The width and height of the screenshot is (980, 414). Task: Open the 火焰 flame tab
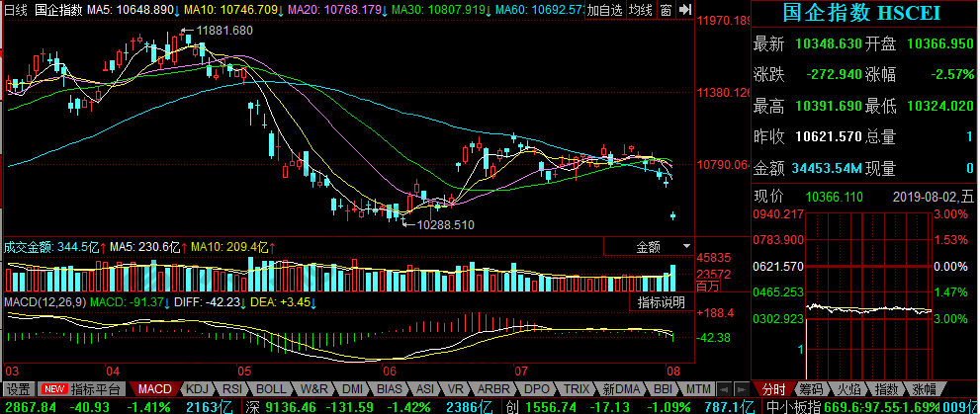tap(847, 388)
